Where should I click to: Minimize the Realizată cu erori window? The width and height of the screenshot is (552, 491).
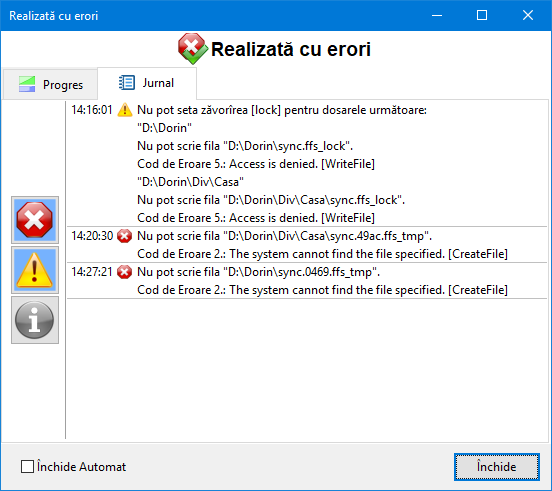click(x=437, y=15)
